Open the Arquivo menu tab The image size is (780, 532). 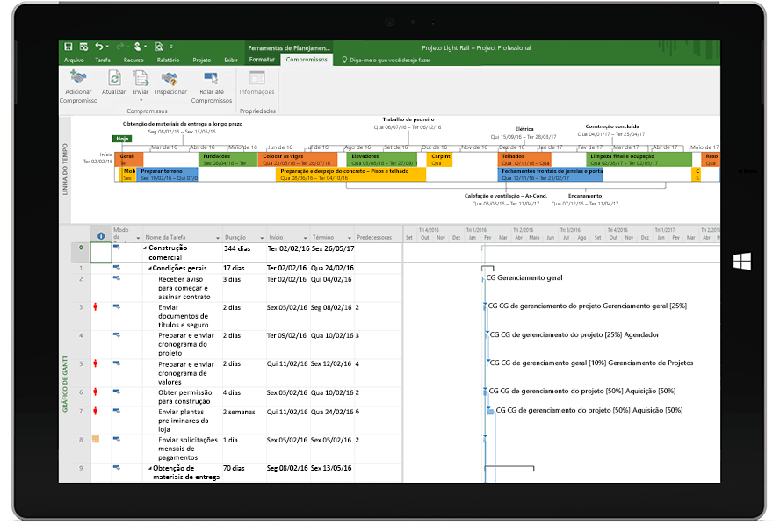[74, 60]
